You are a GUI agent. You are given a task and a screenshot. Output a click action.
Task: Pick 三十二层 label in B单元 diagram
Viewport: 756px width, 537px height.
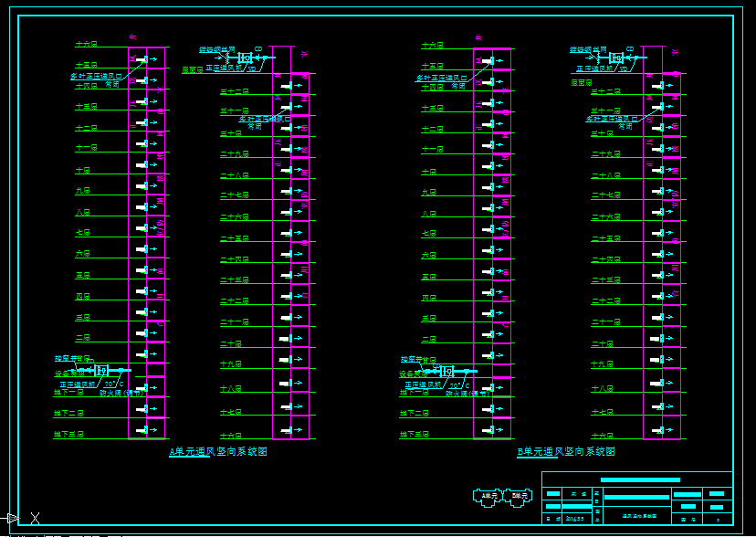tap(606, 91)
